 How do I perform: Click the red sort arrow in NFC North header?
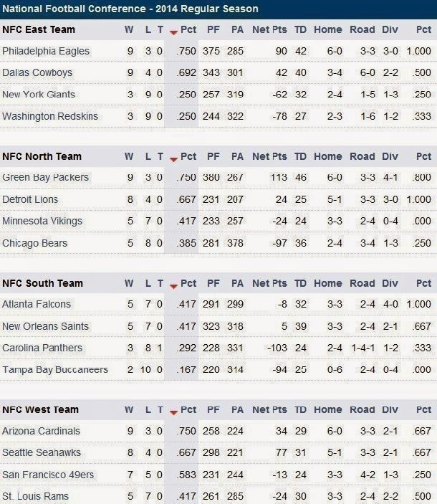[173, 159]
